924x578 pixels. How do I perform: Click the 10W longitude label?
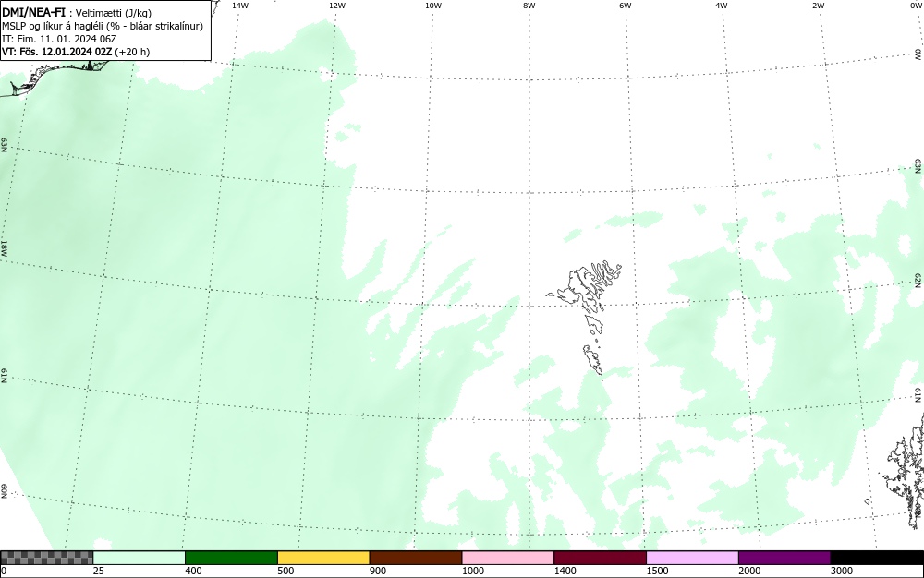433,6
